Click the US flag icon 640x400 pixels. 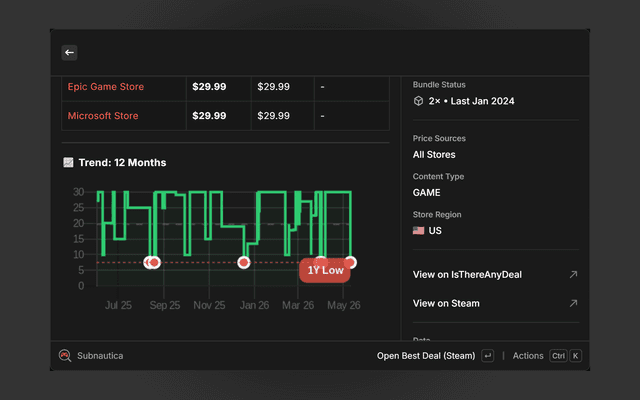tap(418, 231)
